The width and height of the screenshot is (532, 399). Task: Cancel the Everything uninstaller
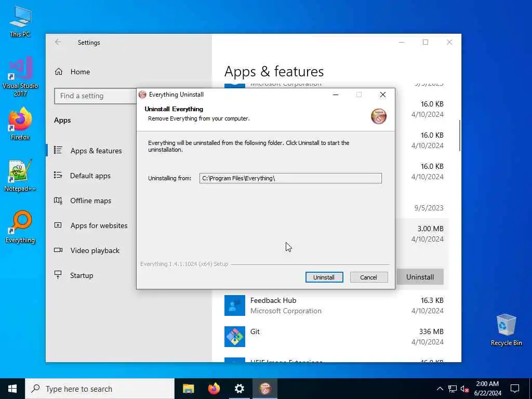(368, 277)
